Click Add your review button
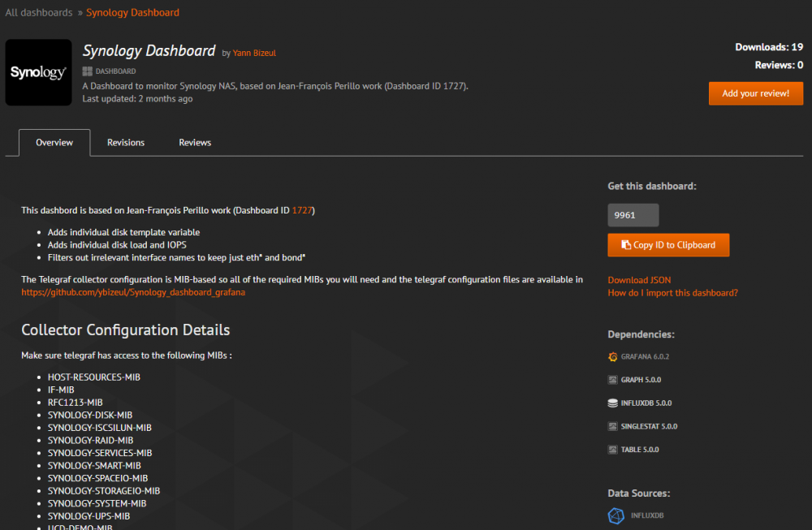 [755, 93]
